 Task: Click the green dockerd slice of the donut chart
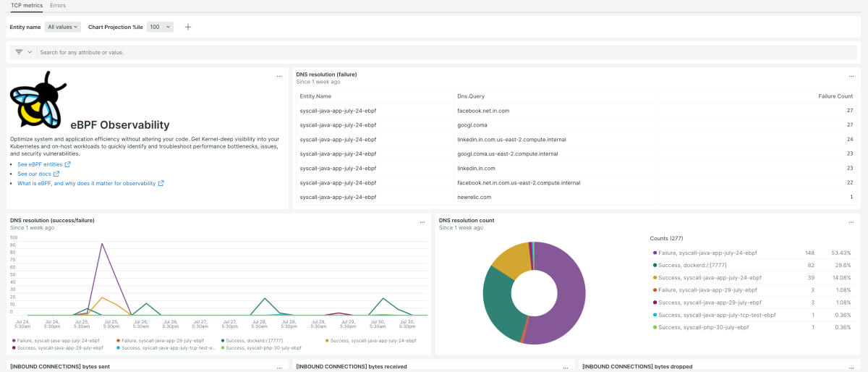[x=496, y=300]
